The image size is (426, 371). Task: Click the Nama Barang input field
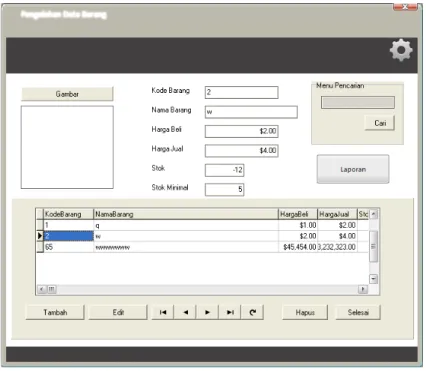pyautogui.click(x=251, y=112)
